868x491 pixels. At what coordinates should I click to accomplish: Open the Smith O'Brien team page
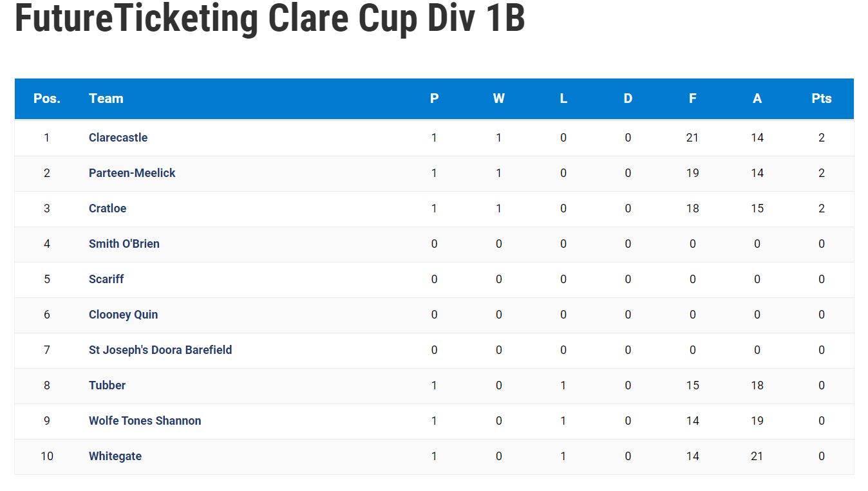coord(124,244)
